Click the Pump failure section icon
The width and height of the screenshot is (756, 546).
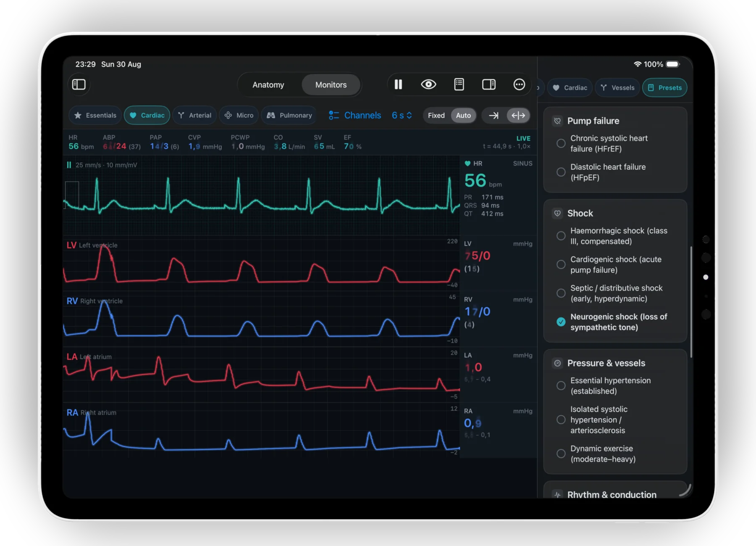coord(557,121)
